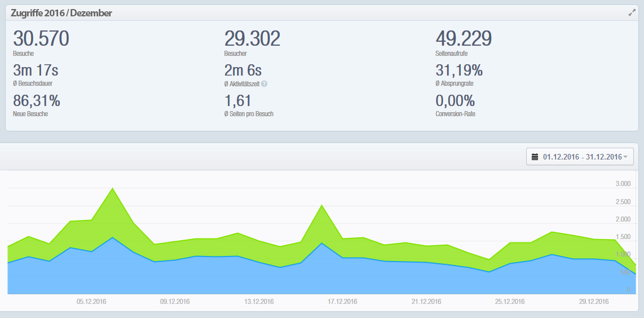Click the 3m 17s Besuchsdauer stat
The width and height of the screenshot is (644, 318).
(36, 70)
